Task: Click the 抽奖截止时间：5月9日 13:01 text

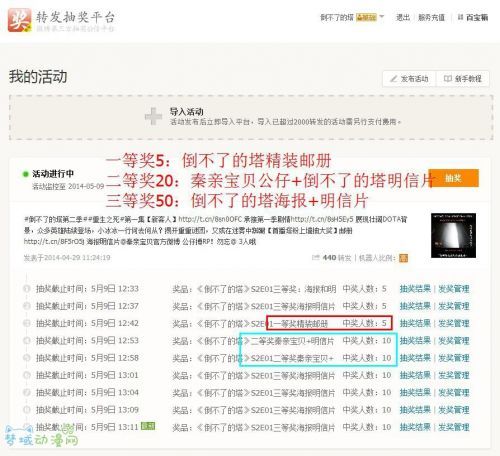Action: click(87, 375)
